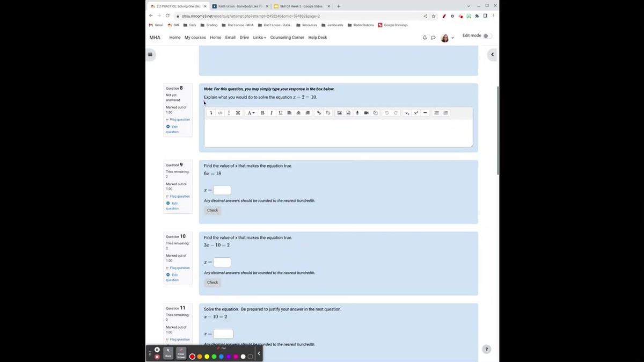Switch to SMI Q1 Week 2 Google Slides tab
The image size is (644, 362).
[301, 6]
